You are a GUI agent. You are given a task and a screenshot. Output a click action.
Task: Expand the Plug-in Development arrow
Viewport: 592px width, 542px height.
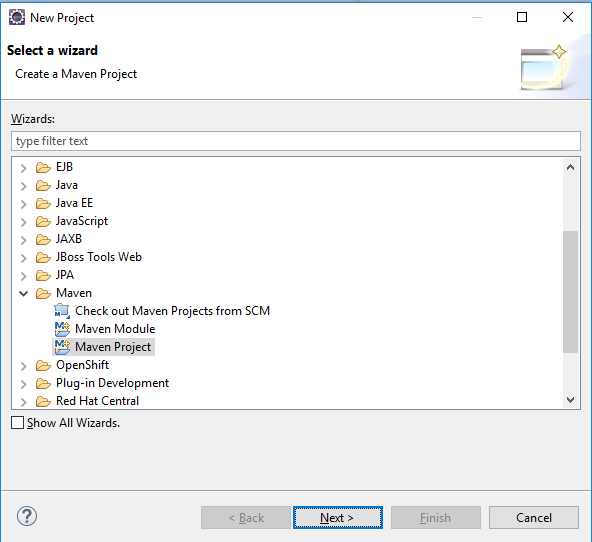point(23,384)
